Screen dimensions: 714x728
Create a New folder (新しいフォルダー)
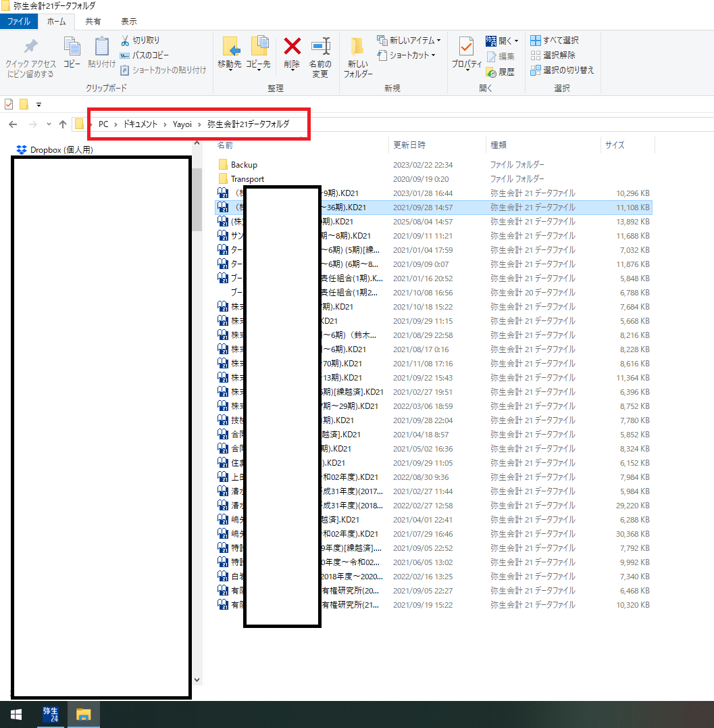358,57
